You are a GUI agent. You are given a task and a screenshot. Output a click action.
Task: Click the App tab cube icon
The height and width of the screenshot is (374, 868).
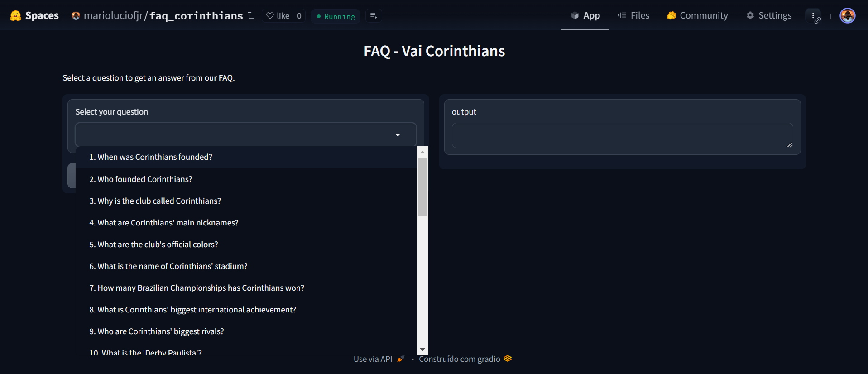coord(575,16)
